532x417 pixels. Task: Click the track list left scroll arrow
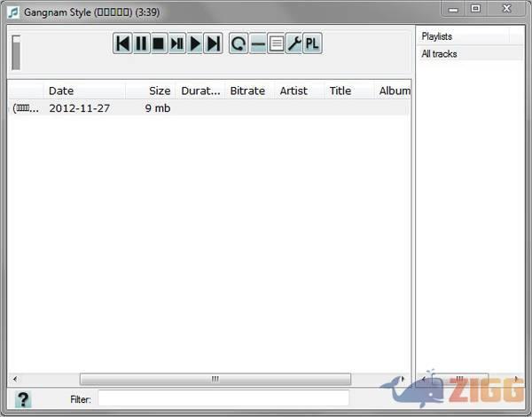tap(15, 379)
